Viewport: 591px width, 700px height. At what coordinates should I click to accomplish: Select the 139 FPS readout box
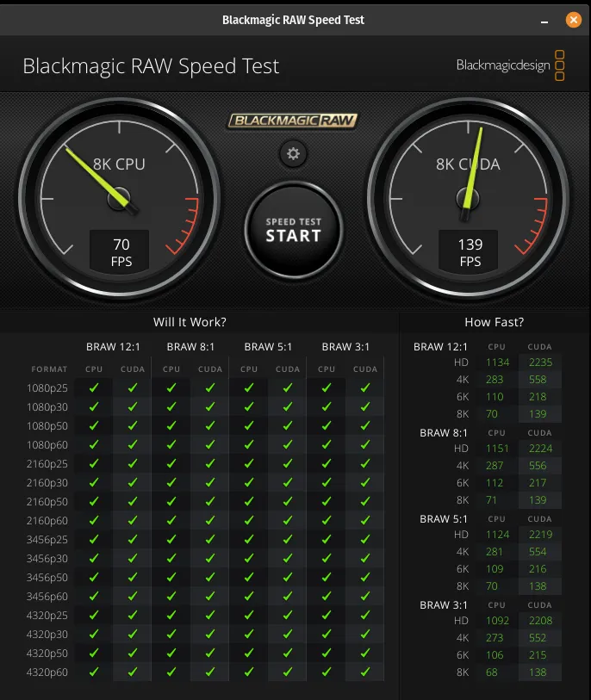tap(470, 251)
